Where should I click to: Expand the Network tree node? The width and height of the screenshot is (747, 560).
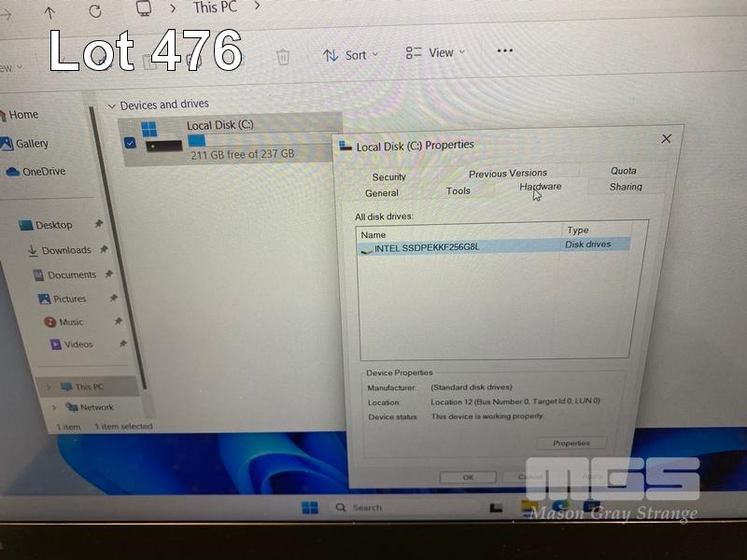(x=55, y=407)
